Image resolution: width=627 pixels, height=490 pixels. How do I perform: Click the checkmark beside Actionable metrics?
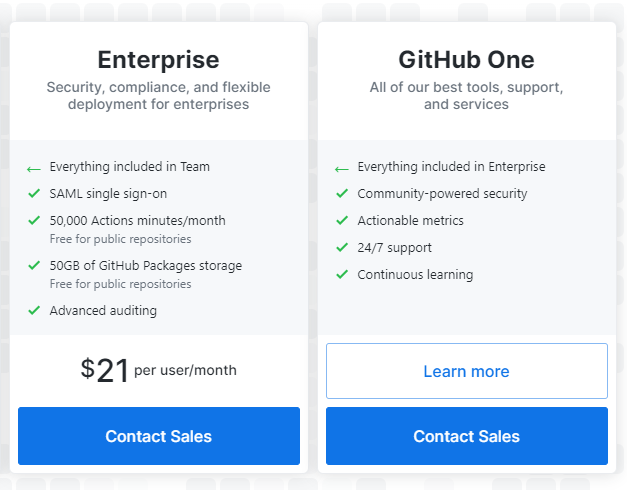[342, 221]
